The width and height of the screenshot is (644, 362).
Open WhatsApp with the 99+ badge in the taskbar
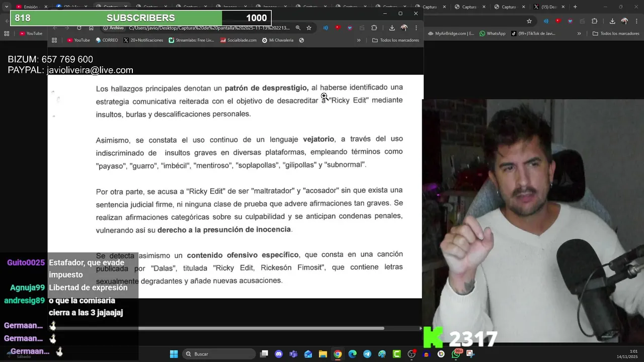456,354
